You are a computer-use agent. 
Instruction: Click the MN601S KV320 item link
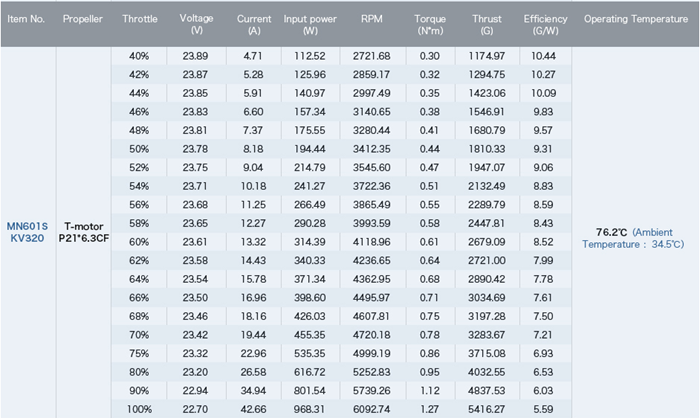(26, 233)
